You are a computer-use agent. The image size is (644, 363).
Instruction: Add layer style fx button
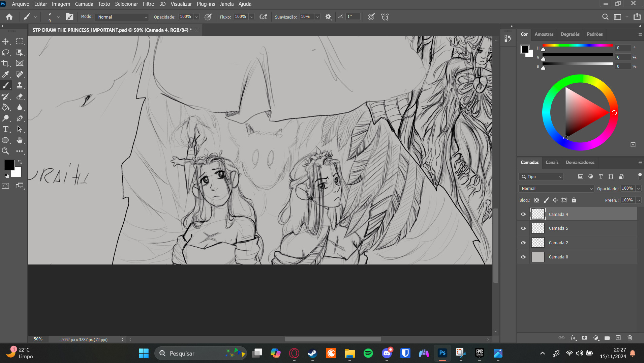[573, 338]
